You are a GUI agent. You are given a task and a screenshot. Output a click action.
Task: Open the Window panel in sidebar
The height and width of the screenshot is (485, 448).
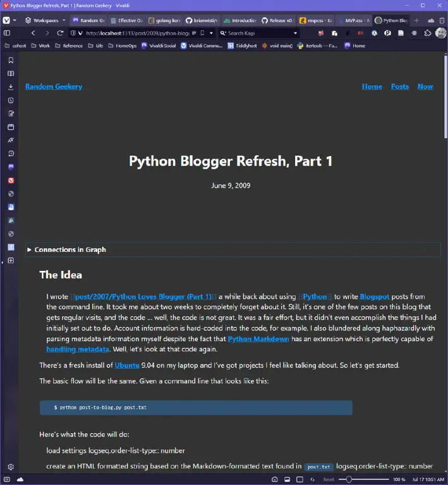tap(11, 127)
